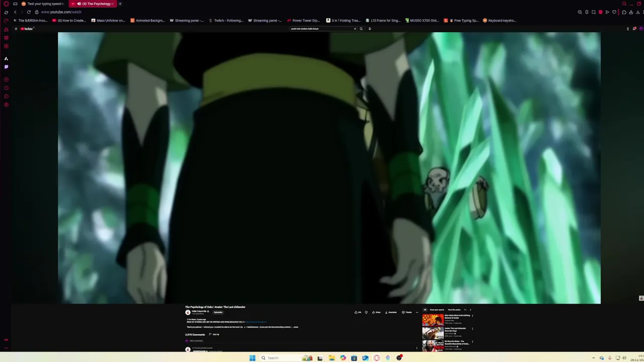Expand the description with '...more'

coord(296,327)
